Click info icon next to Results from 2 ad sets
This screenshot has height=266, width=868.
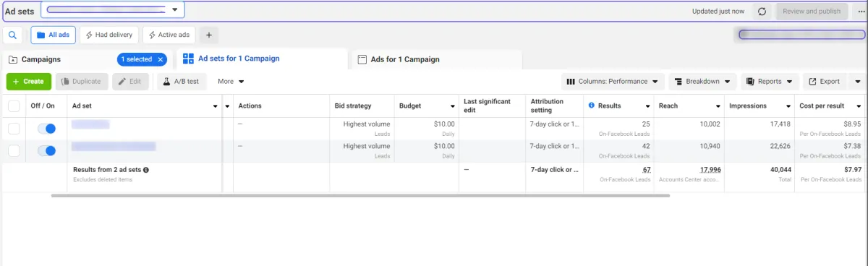[146, 170]
